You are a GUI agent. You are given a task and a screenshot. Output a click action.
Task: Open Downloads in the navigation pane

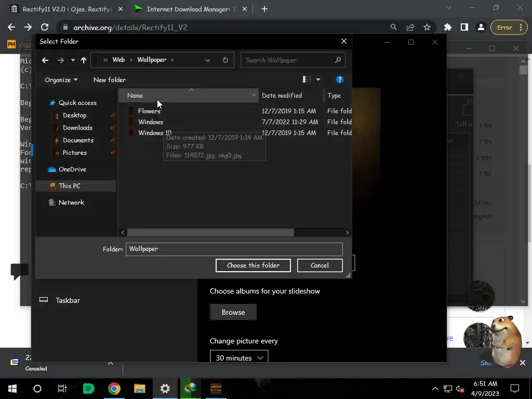pyautogui.click(x=77, y=128)
